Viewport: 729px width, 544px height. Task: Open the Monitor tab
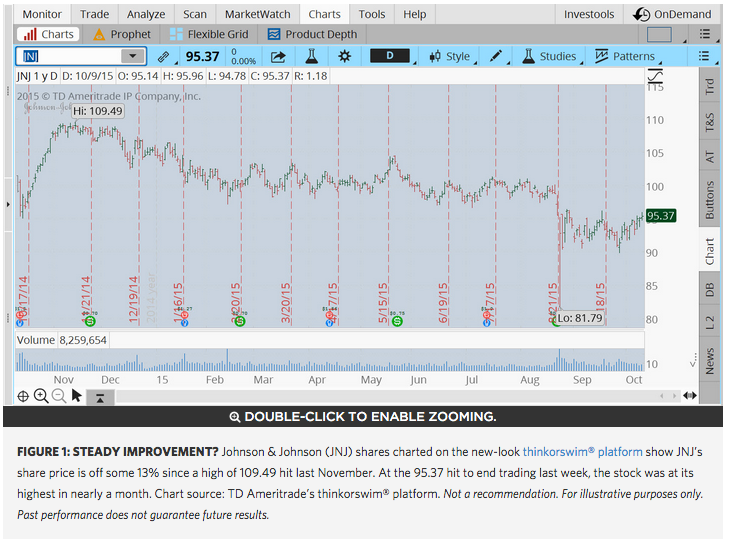coord(42,14)
